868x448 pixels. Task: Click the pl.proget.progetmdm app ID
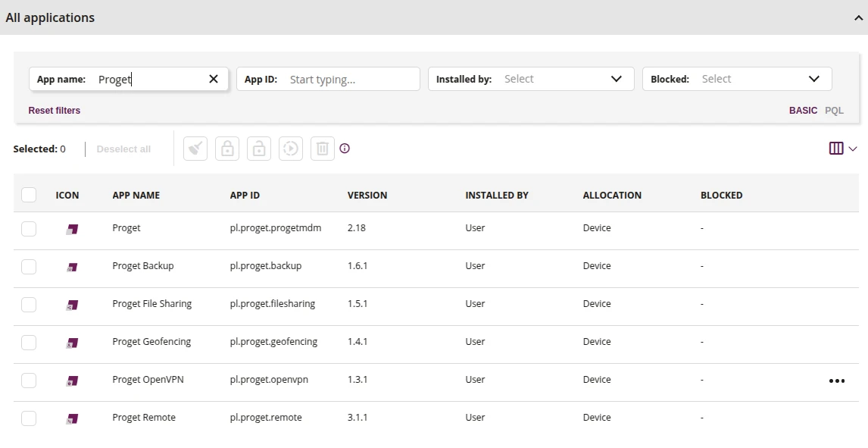coord(276,228)
